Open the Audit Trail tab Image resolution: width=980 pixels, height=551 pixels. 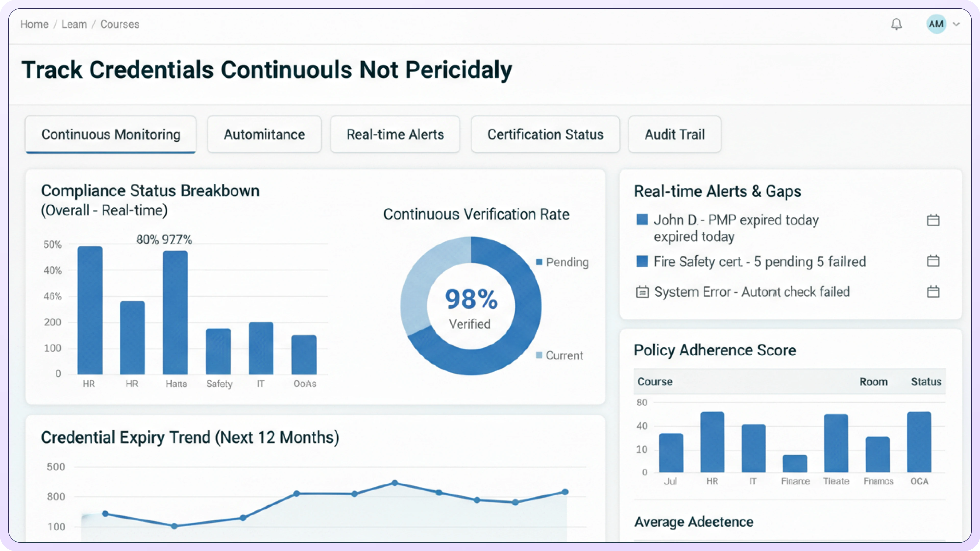674,135
